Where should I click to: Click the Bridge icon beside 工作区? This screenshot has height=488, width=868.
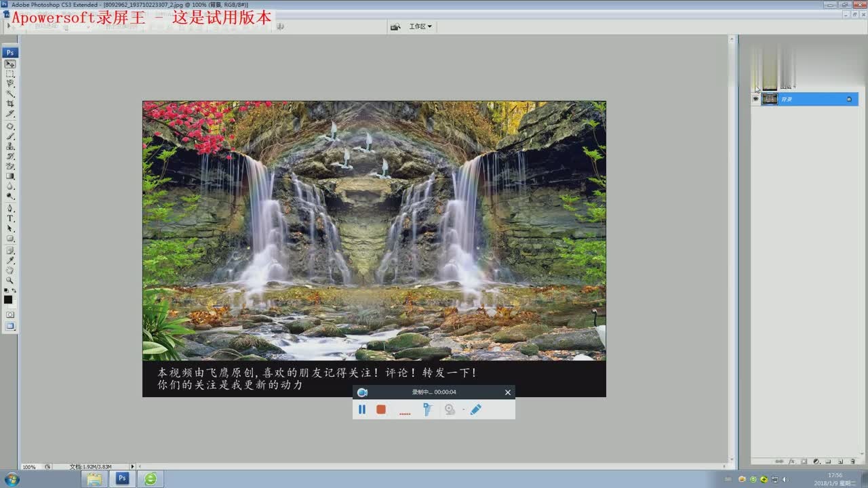(x=395, y=26)
